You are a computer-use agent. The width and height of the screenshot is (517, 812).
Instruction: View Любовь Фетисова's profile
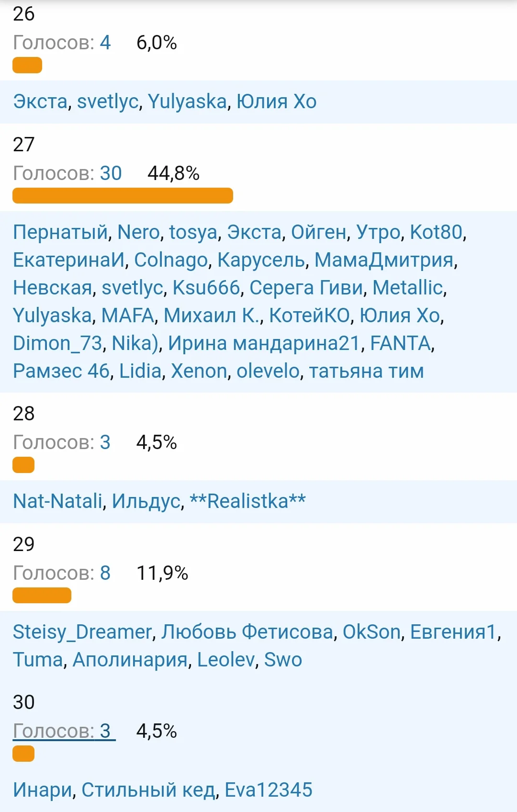coord(247,632)
